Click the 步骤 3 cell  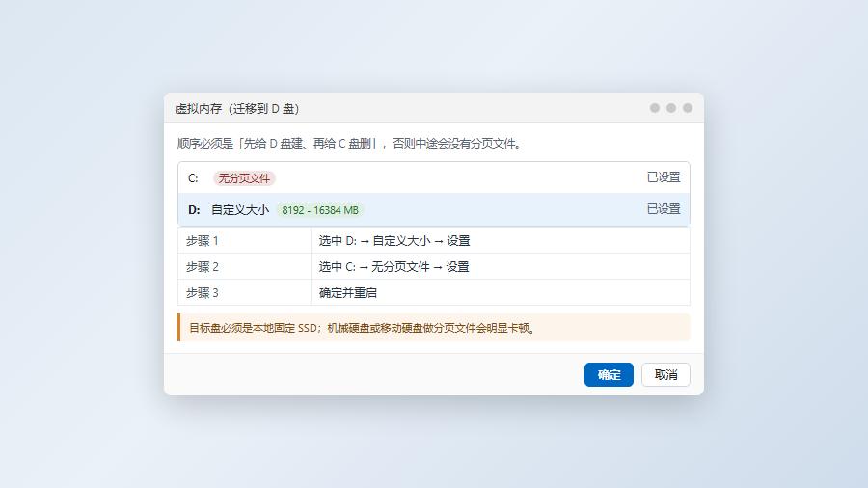244,292
